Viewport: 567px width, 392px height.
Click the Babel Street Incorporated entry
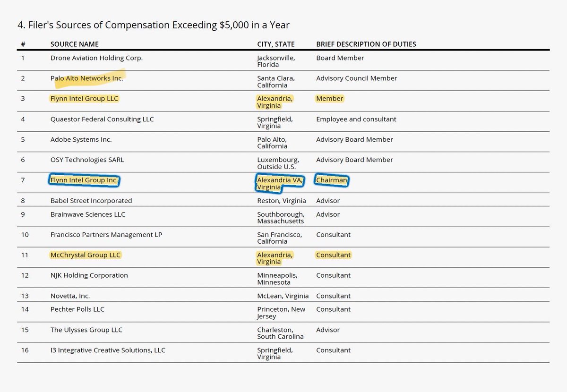click(91, 201)
